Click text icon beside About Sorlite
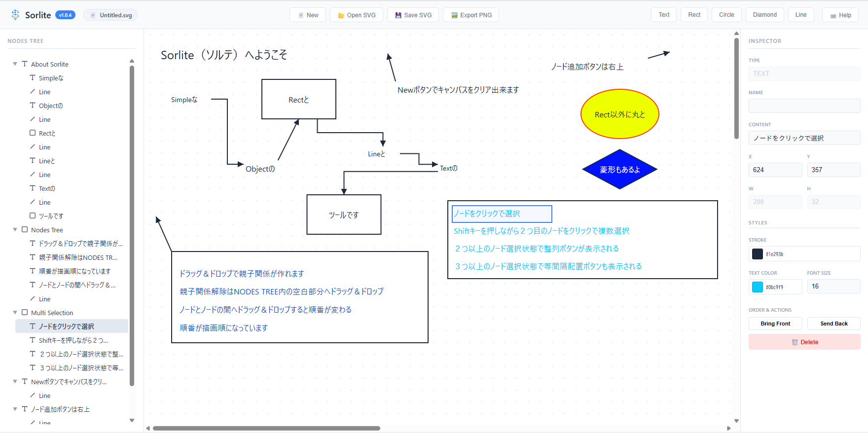The height and width of the screenshot is (433, 868). (x=25, y=64)
